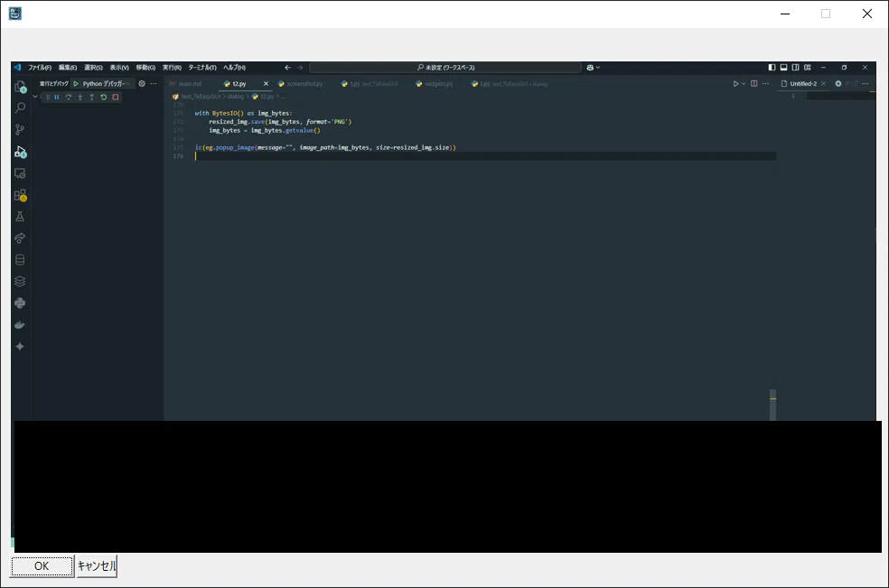
Task: Click the dialog breadcrumb folder in VS Code
Action: click(x=235, y=97)
